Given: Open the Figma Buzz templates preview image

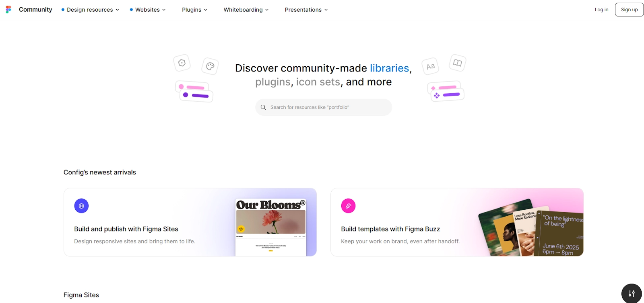Looking at the screenshot, I should [531, 227].
